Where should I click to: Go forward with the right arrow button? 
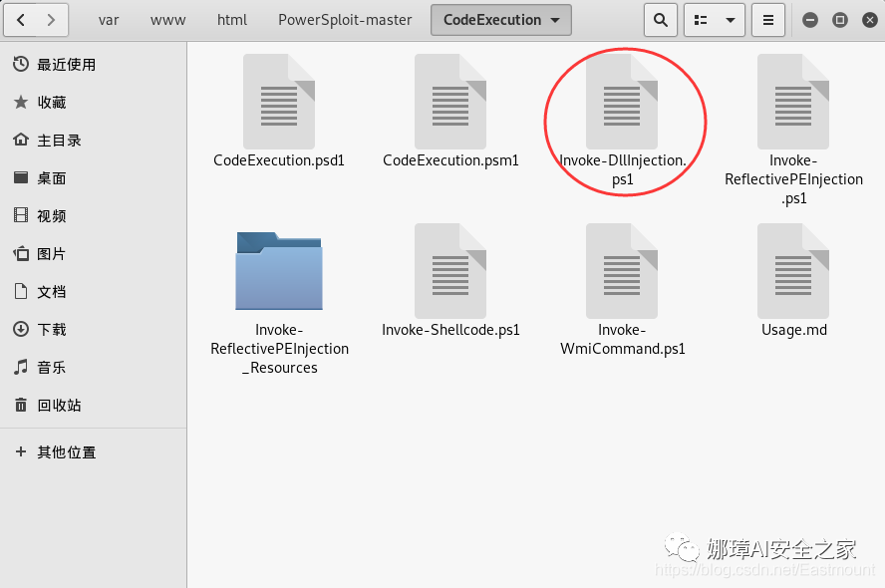pyautogui.click(x=52, y=20)
